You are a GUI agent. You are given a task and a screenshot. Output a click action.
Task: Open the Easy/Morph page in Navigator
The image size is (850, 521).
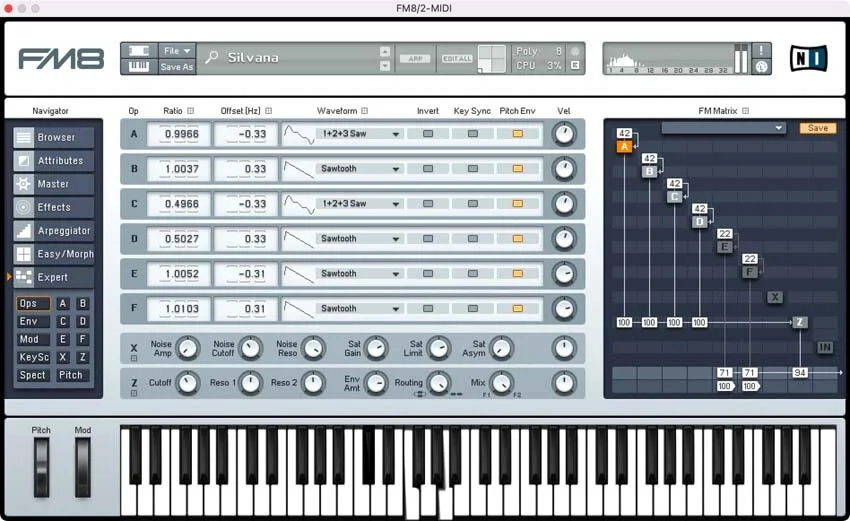tap(53, 254)
